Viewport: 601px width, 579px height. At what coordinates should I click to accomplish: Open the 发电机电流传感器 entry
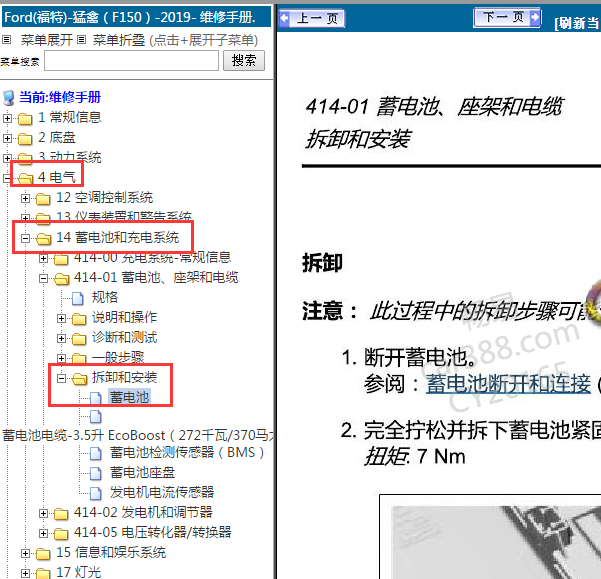[x=162, y=492]
